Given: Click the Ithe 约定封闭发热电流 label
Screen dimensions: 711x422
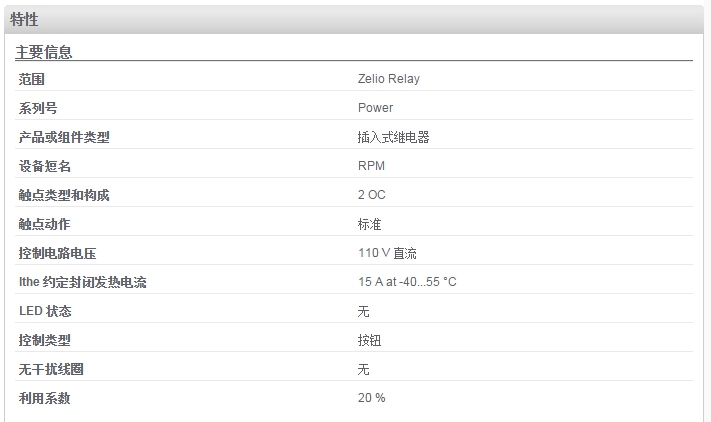Looking at the screenshot, I should pyautogui.click(x=83, y=282).
